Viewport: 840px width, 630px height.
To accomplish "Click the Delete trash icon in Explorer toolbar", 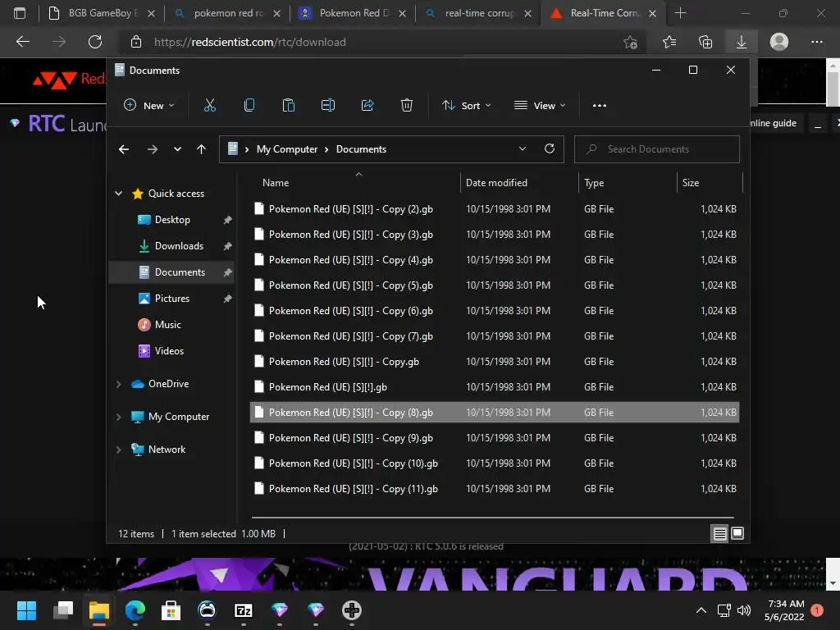I will (407, 106).
